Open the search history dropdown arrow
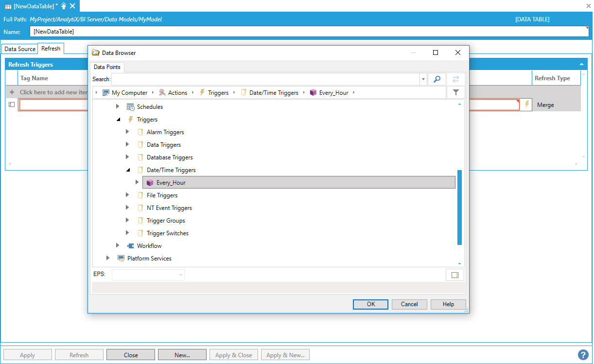The width and height of the screenshot is (594, 364). pos(423,79)
